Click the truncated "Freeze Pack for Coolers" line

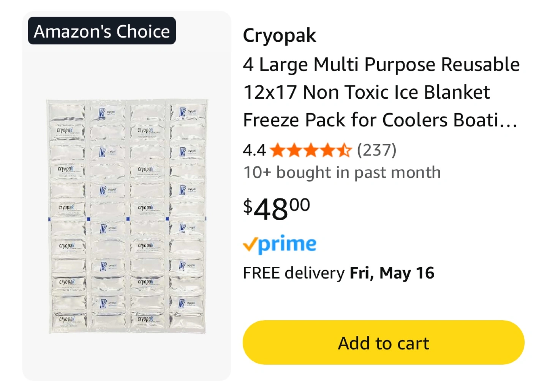380,120
